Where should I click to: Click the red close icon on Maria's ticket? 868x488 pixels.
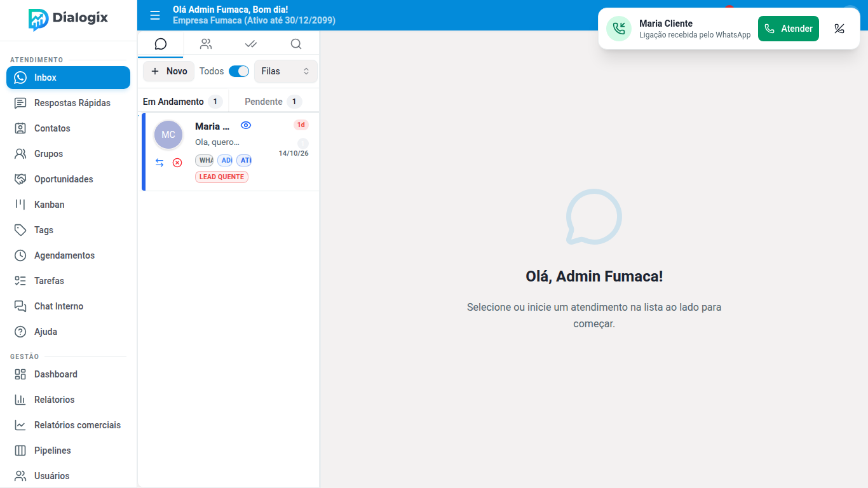177,163
